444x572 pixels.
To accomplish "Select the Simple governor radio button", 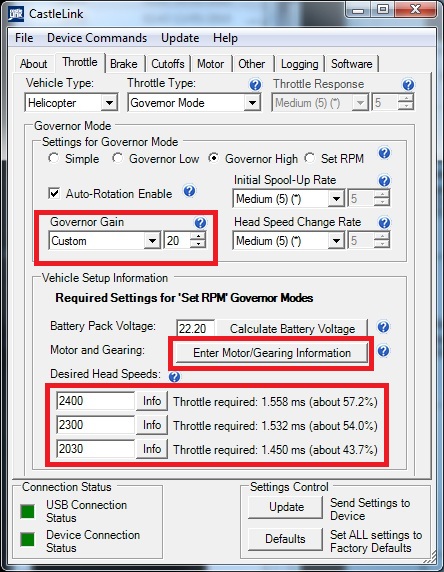I will tap(54, 158).
